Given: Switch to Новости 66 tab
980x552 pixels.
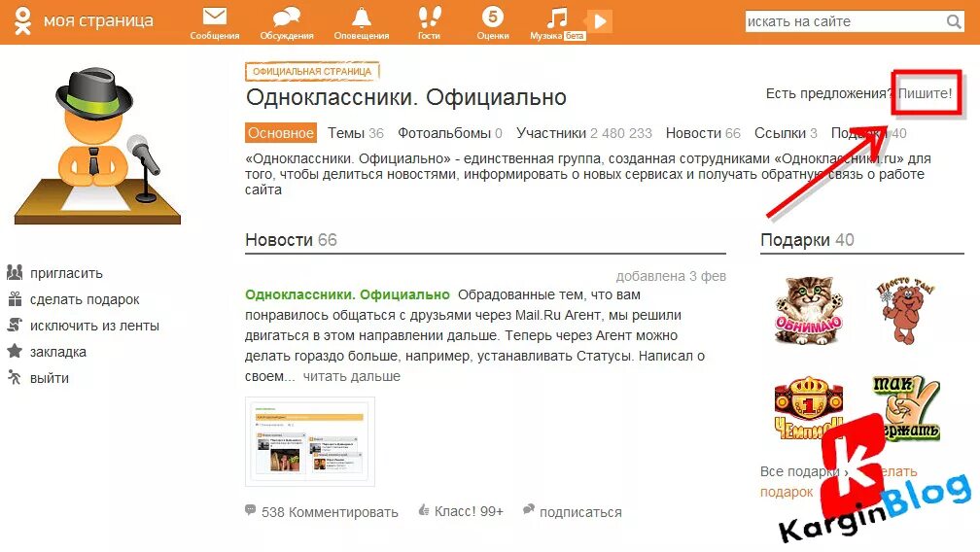Looking at the screenshot, I should (x=703, y=133).
